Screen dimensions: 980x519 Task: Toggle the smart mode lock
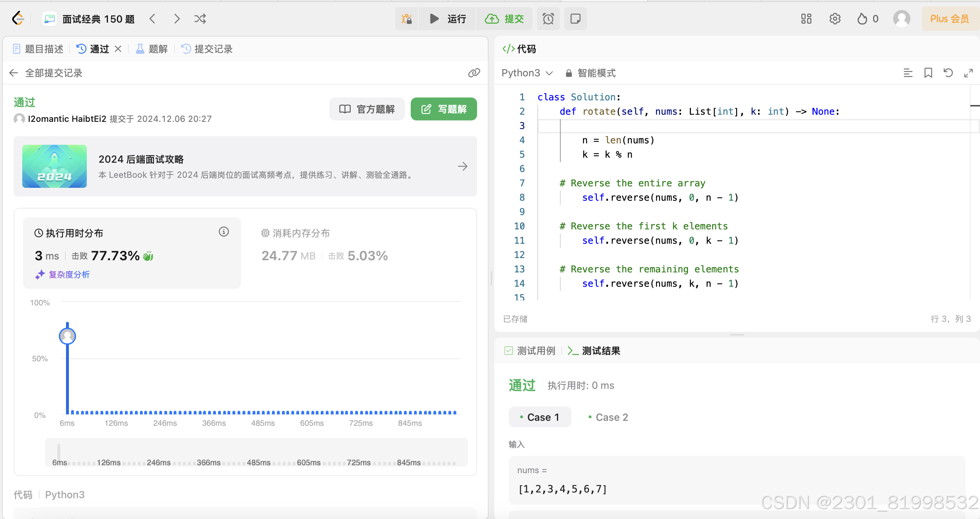pos(590,73)
